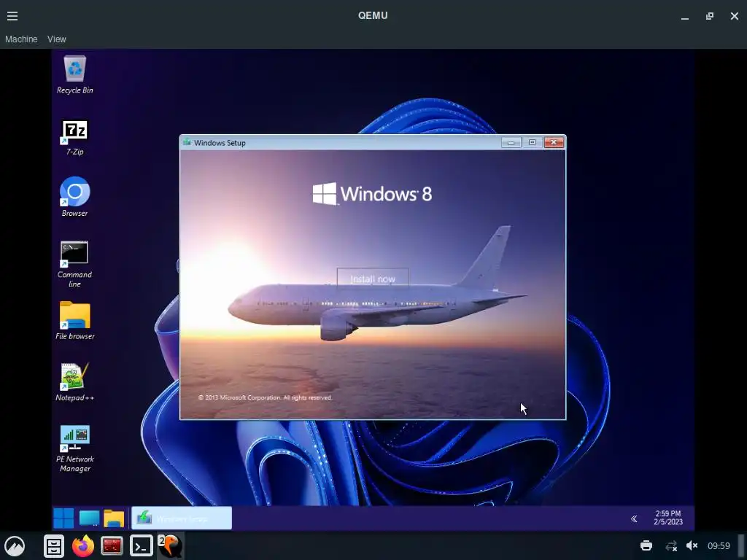Launch Notepad++ from the desktop
The height and width of the screenshot is (560, 747).
tap(75, 382)
